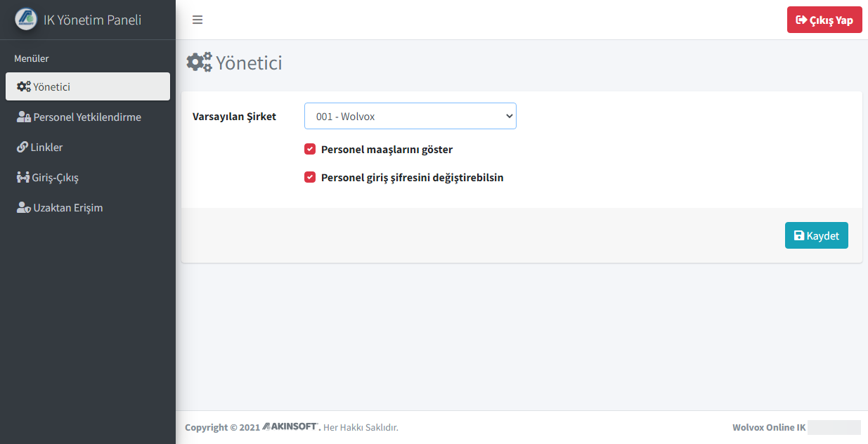This screenshot has height=444, width=868.
Task: Go to Uzaktan Erişim menu item
Action: [88, 207]
